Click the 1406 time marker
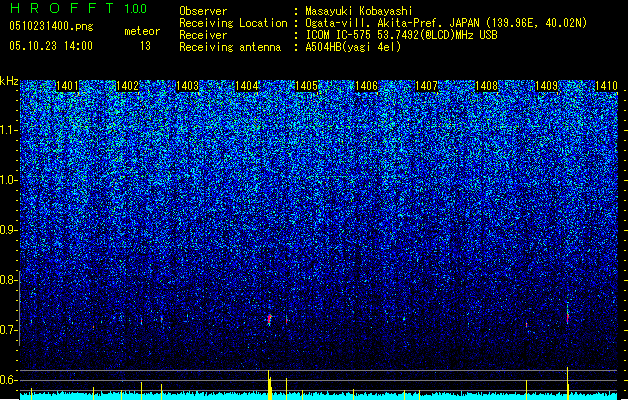The height and width of the screenshot is (400, 629). tap(366, 86)
